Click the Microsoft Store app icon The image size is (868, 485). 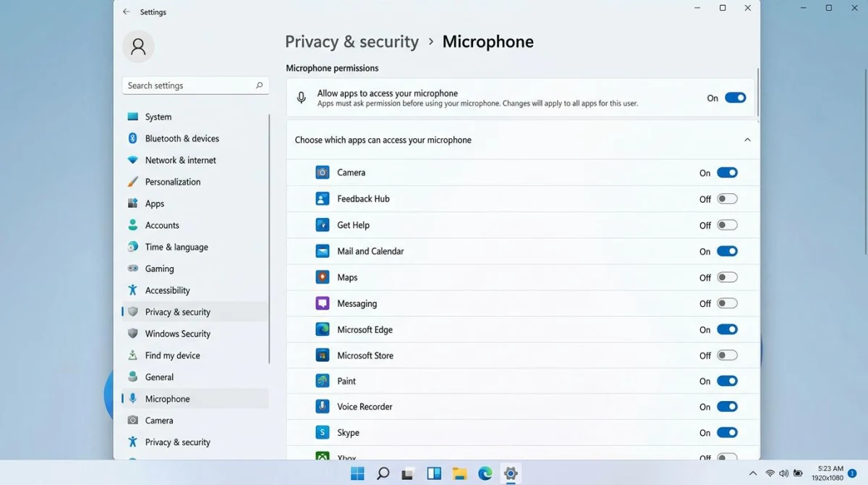tap(323, 355)
